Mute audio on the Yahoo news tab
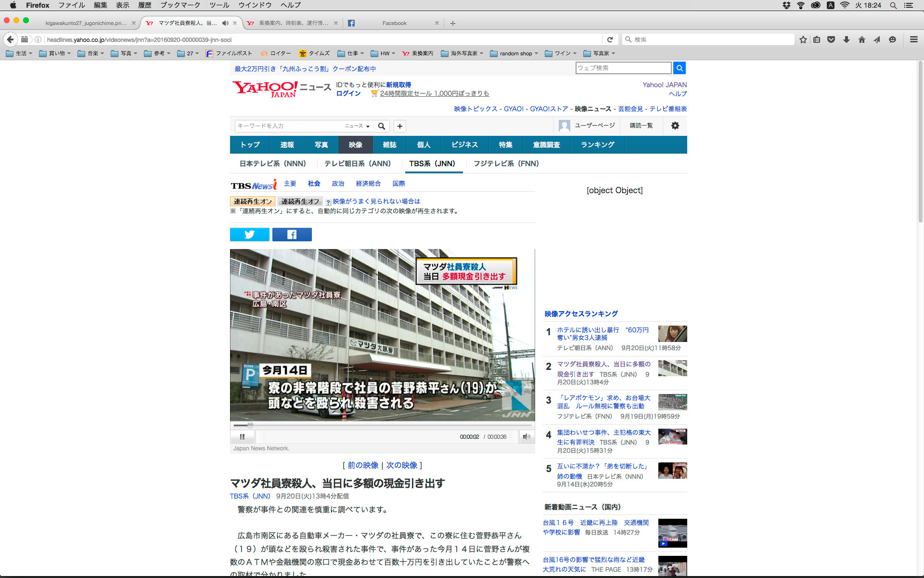This screenshot has width=924, height=578. click(225, 23)
